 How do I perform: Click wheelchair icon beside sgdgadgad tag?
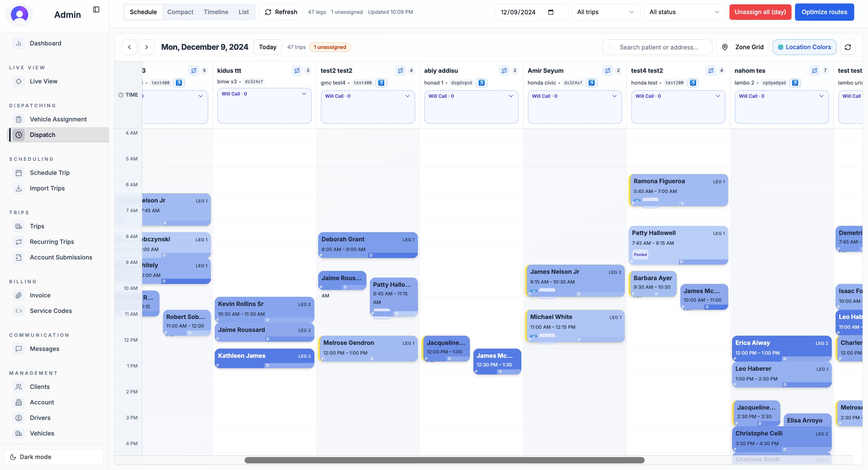[x=795, y=83]
